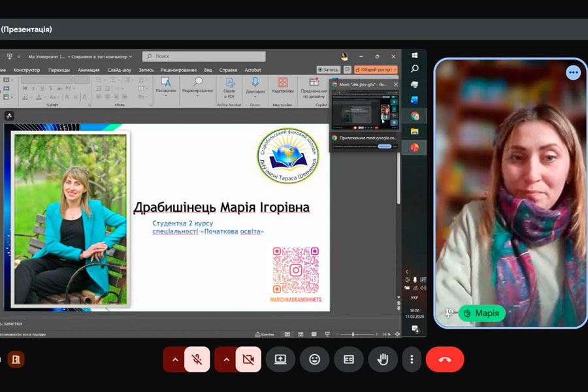The height and width of the screenshot is (392, 588).
Task: Click the share screen (present) icon
Action: 280,359
